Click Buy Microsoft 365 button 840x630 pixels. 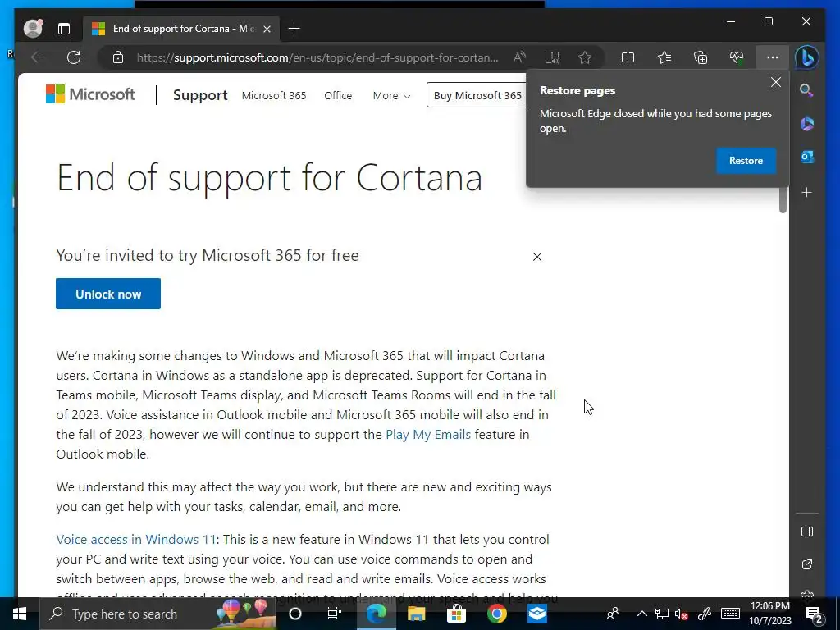[477, 95]
